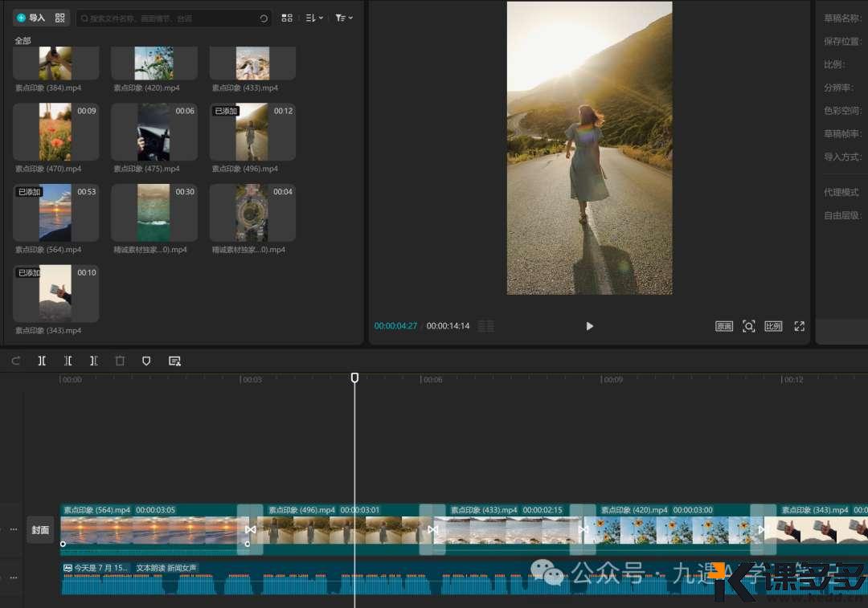Select the 素点印象 (564).mp4 sunset thumbnail
The width and height of the screenshot is (868, 608).
point(55,213)
